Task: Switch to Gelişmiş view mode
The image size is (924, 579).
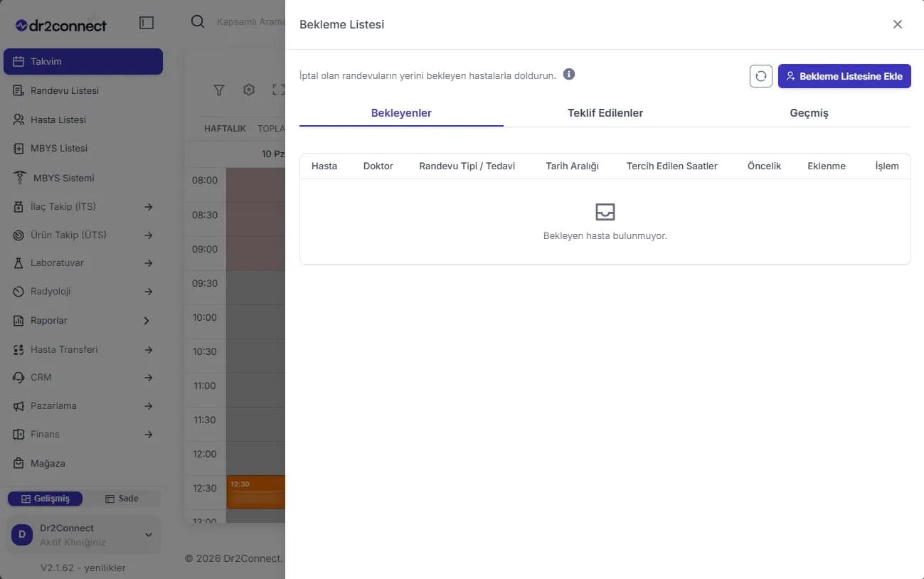Action: pos(45,499)
